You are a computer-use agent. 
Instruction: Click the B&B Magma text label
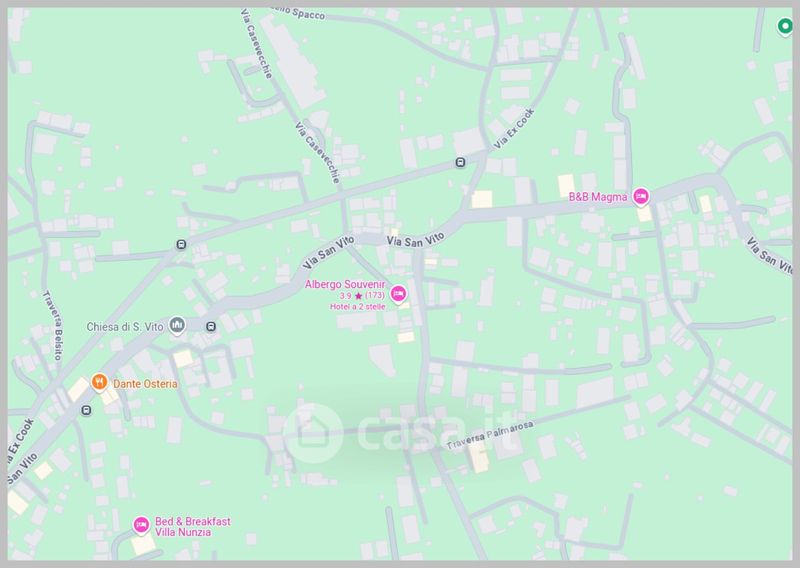[x=598, y=196]
